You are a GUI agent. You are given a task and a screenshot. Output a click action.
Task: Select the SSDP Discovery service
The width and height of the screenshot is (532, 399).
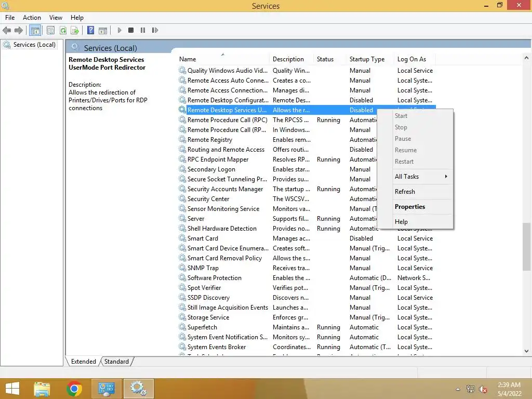pos(208,298)
